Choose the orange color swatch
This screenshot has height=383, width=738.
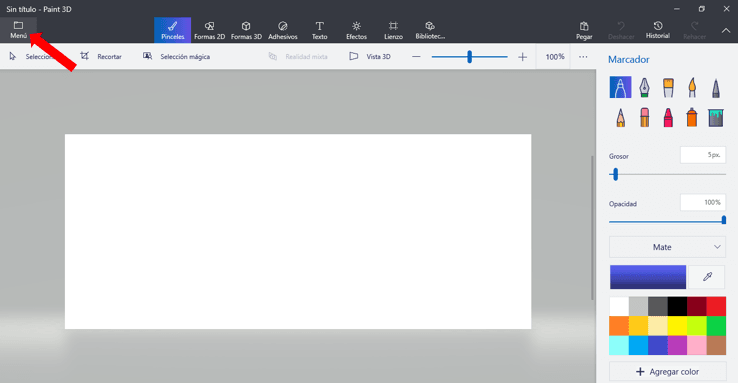click(x=619, y=326)
